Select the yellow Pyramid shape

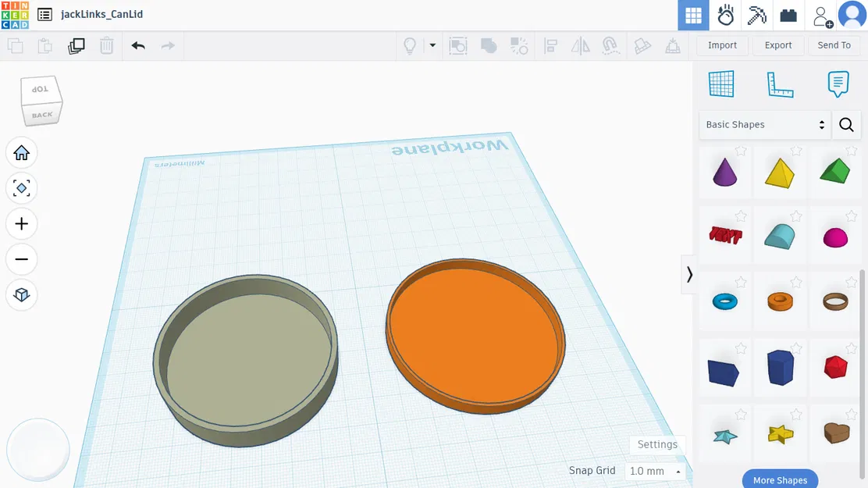point(780,173)
